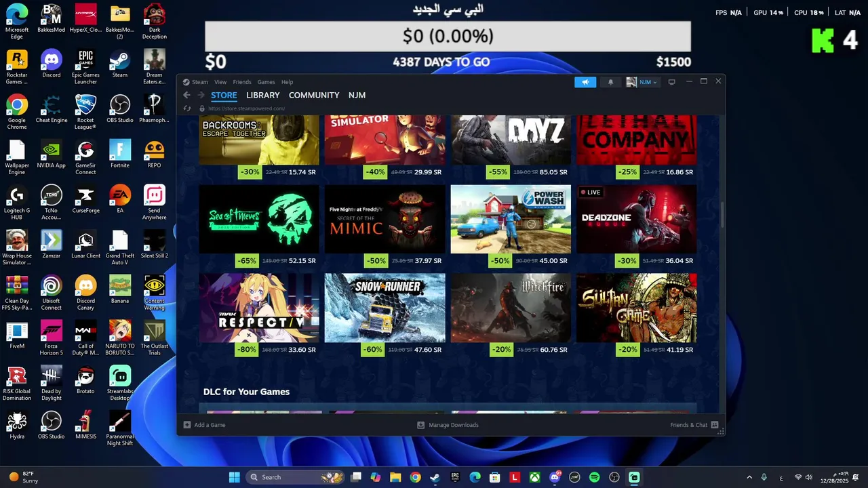Select Dead by Daylight desktop icon
Image resolution: width=868 pixels, height=488 pixels.
[52, 384]
